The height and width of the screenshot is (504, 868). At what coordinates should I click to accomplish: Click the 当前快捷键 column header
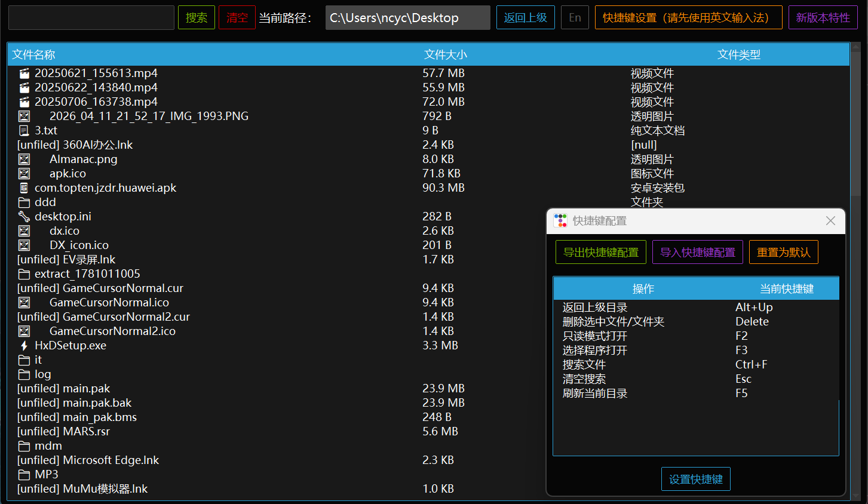pos(787,288)
